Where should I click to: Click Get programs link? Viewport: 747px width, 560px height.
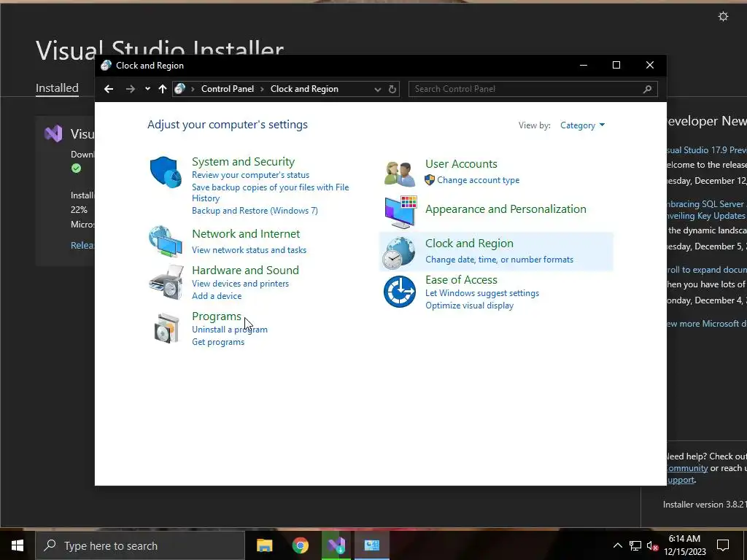point(218,342)
